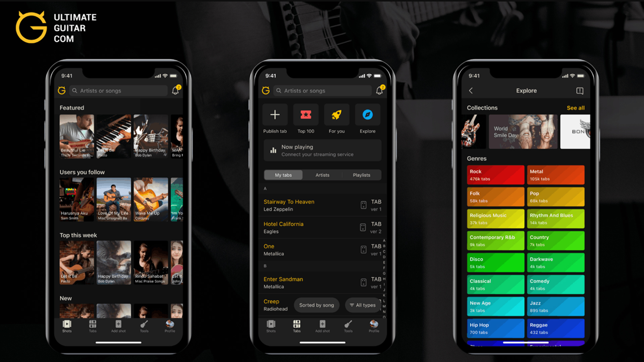The width and height of the screenshot is (644, 362).
Task: Tap the Rock genre color swatch
Action: (494, 175)
